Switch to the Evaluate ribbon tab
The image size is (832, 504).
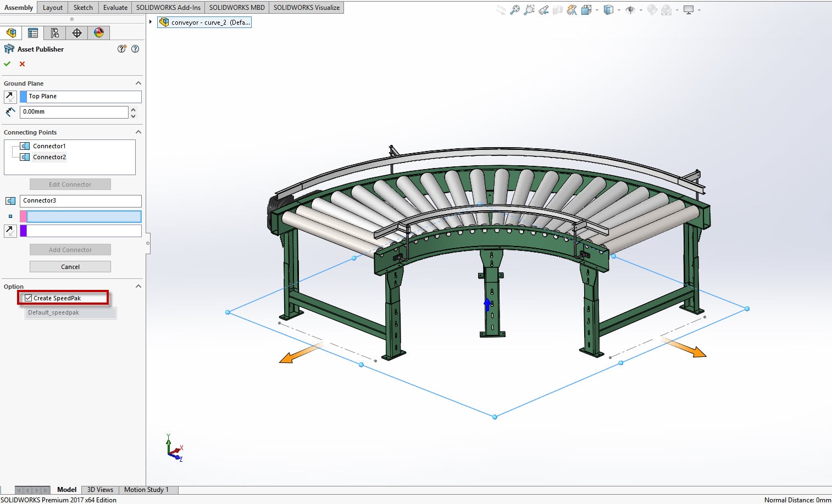point(115,8)
